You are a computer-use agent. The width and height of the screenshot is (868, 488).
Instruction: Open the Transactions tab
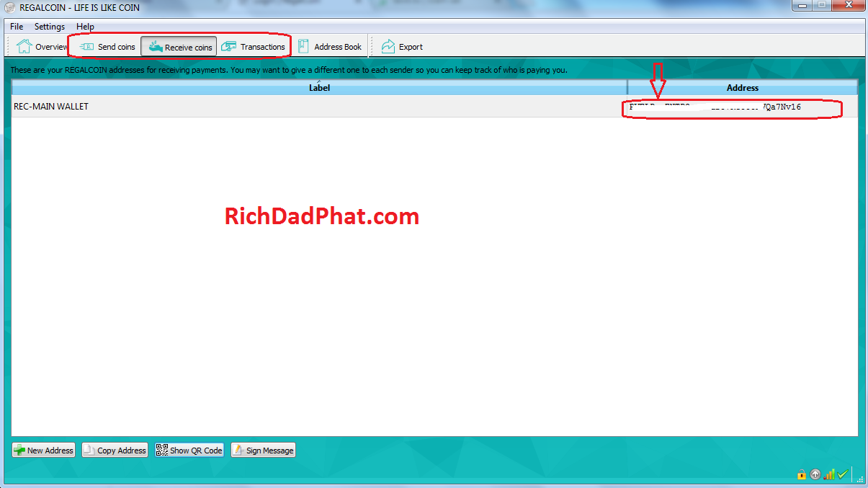coord(254,47)
